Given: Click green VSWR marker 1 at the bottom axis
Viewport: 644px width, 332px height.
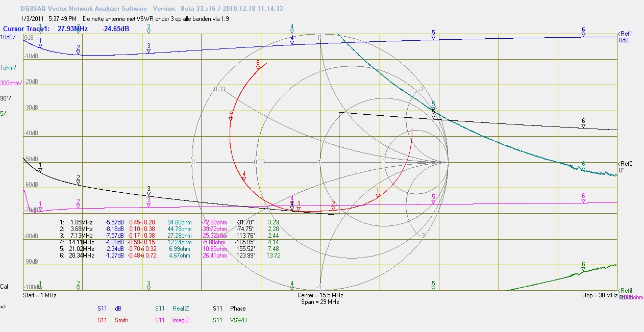Looking at the screenshot, I should tap(40, 286).
